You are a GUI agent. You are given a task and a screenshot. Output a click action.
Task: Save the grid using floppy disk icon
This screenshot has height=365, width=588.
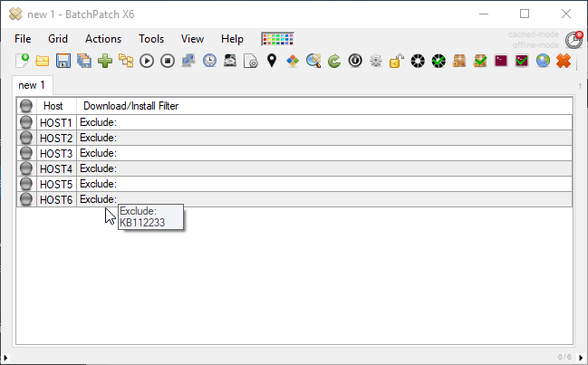63,61
